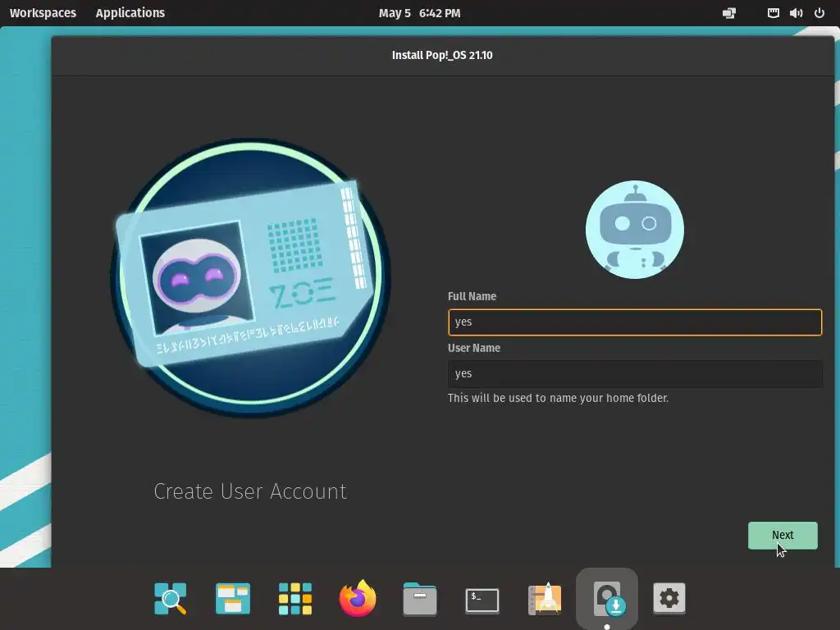
Task: Click the robot user avatar image
Action: 635,230
